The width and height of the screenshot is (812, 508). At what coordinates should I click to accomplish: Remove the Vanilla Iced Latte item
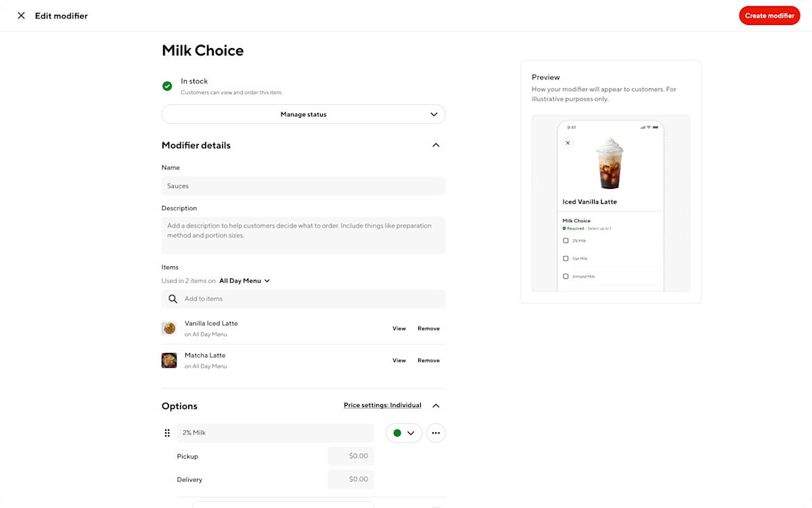tap(428, 329)
